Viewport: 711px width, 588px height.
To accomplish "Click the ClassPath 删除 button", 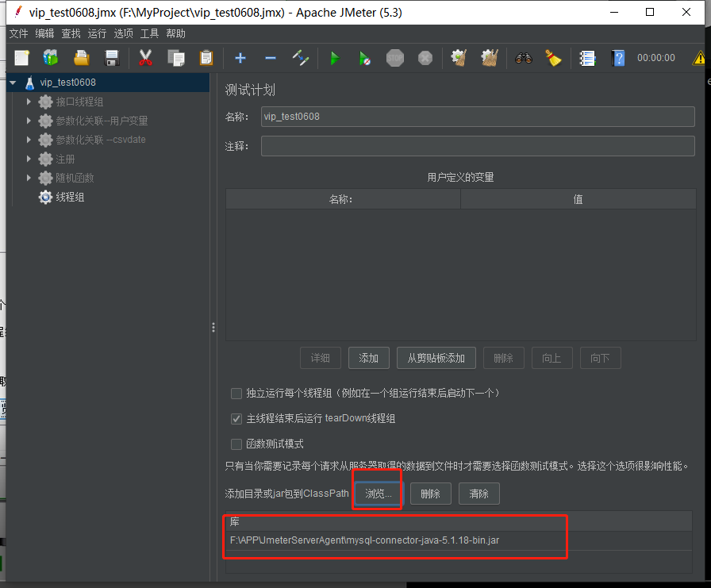I will coord(431,494).
